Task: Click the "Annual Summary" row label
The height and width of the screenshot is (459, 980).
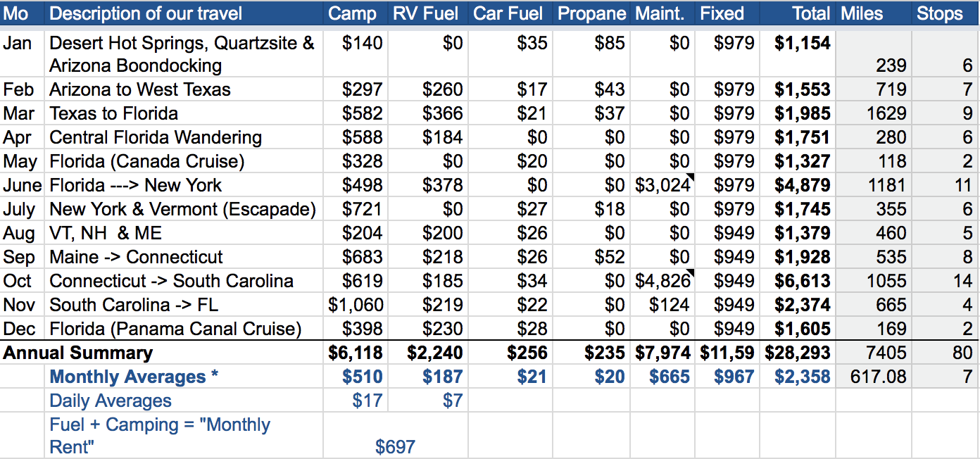Action: (x=77, y=353)
